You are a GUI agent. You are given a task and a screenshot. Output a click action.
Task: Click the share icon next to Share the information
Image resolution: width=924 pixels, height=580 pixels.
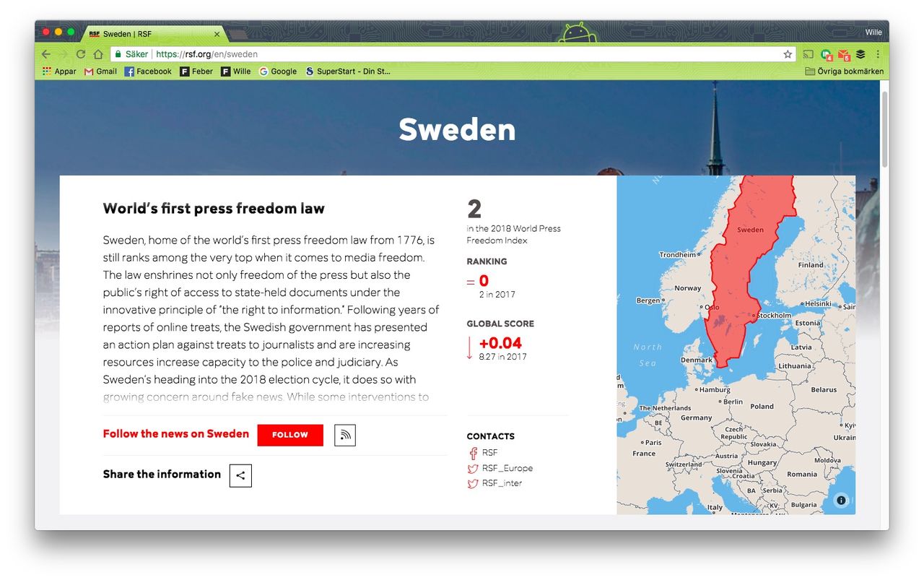240,475
